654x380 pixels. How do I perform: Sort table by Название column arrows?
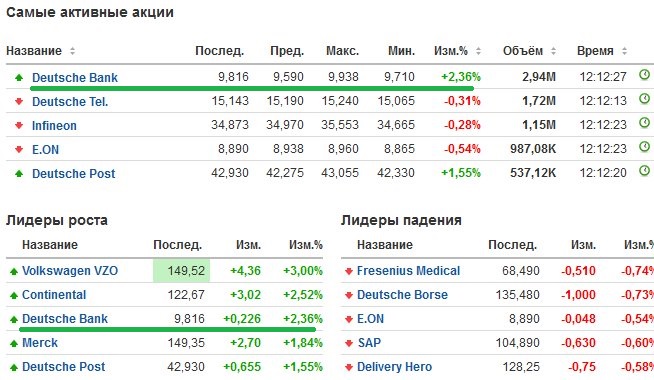72,51
